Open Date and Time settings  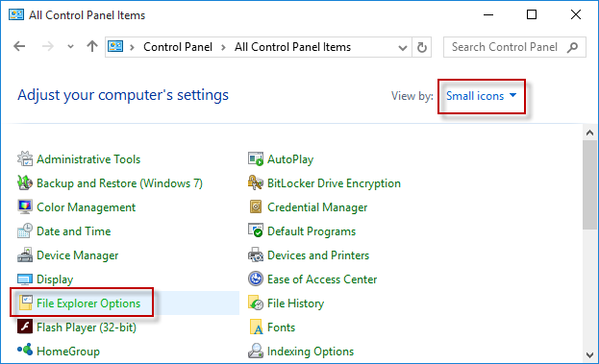pos(74,231)
